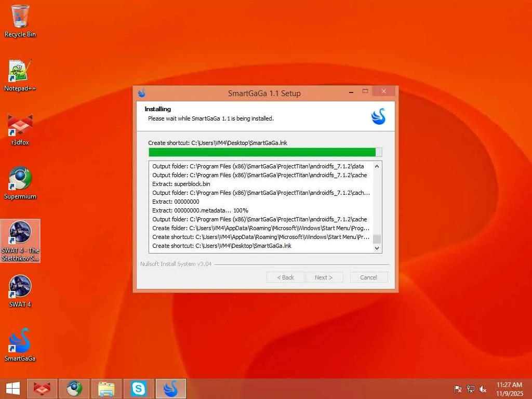Switch to SmartGaGa setup taskbar button

click(170, 389)
